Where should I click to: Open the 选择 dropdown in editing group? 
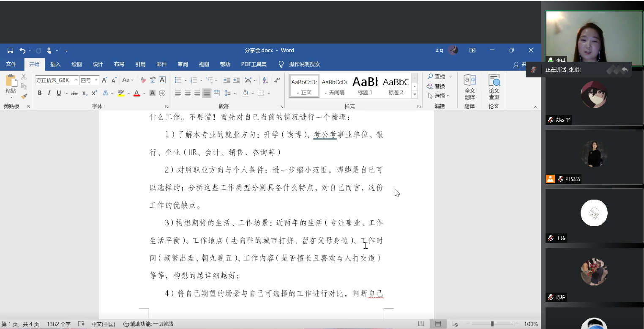(x=439, y=96)
